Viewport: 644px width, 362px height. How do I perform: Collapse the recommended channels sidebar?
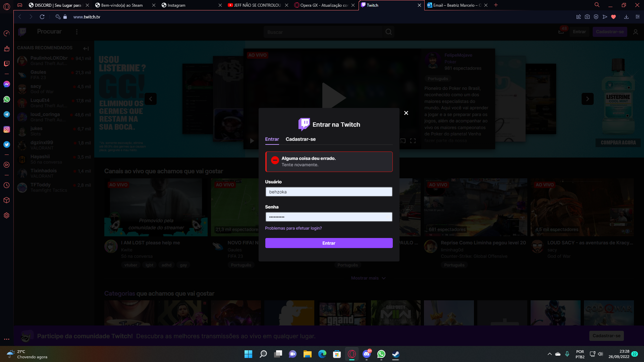tap(86, 48)
